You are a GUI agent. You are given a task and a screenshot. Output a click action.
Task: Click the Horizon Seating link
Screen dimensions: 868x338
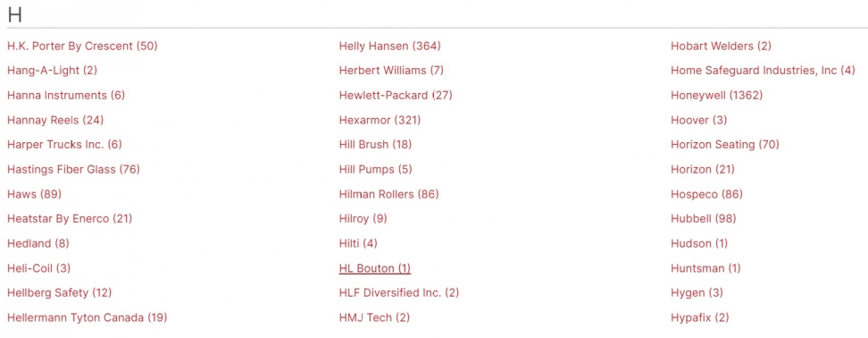pyautogui.click(x=724, y=145)
